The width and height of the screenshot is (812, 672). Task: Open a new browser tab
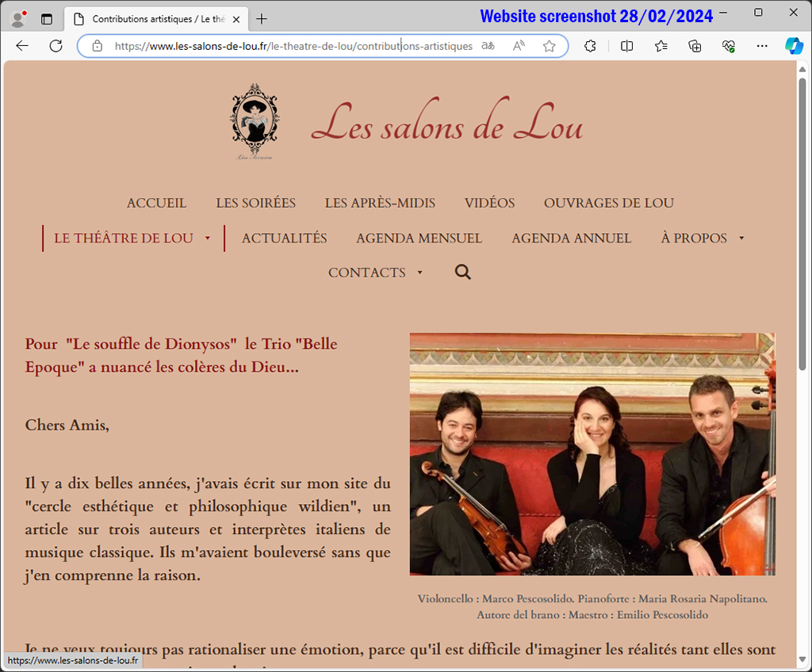[262, 19]
